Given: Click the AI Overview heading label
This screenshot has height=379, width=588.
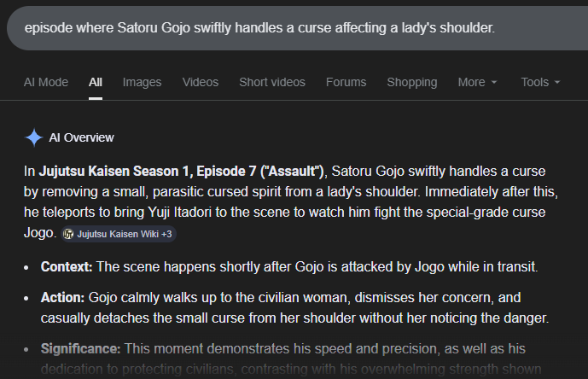Looking at the screenshot, I should click(81, 137).
